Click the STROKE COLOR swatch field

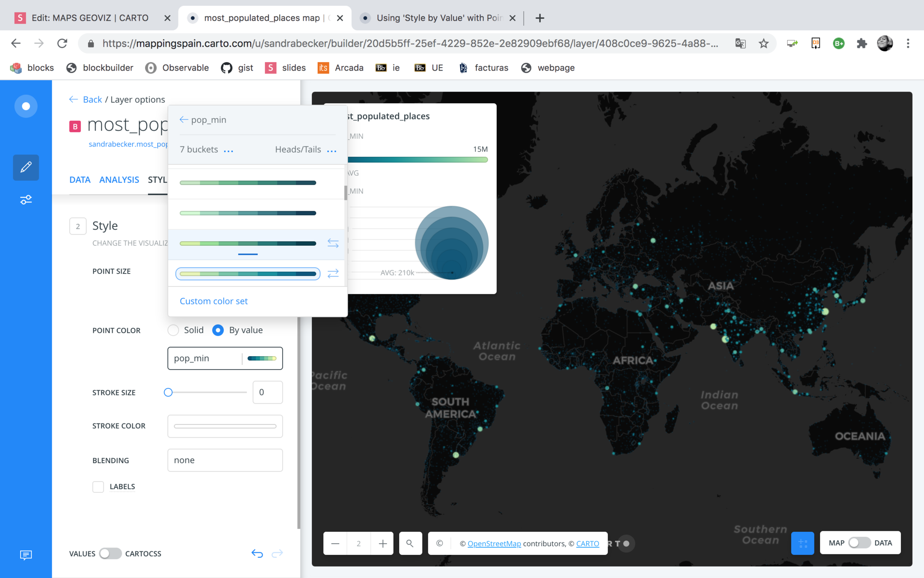(225, 426)
